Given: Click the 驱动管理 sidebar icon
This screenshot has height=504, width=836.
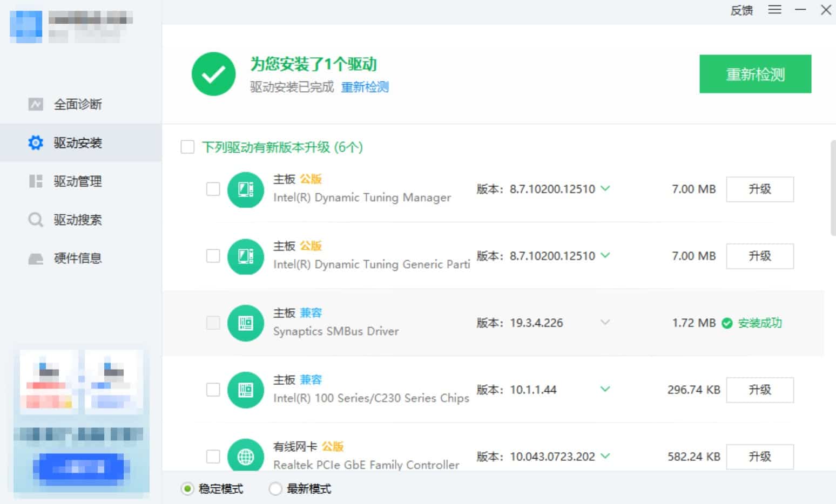Looking at the screenshot, I should (x=36, y=181).
